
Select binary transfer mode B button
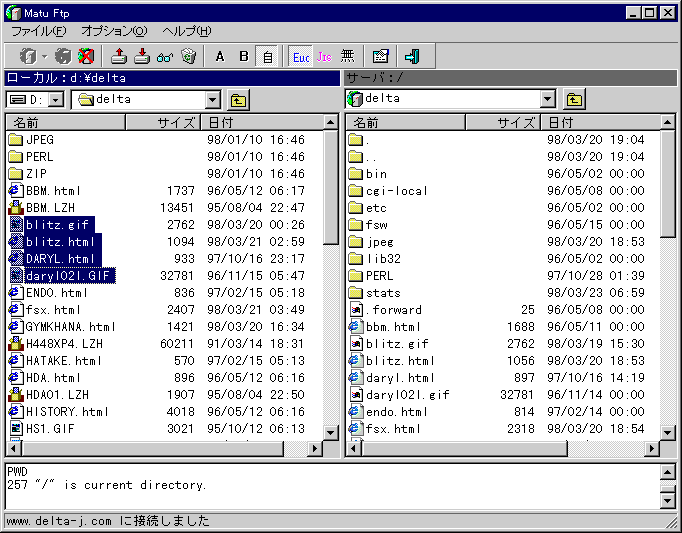point(244,57)
